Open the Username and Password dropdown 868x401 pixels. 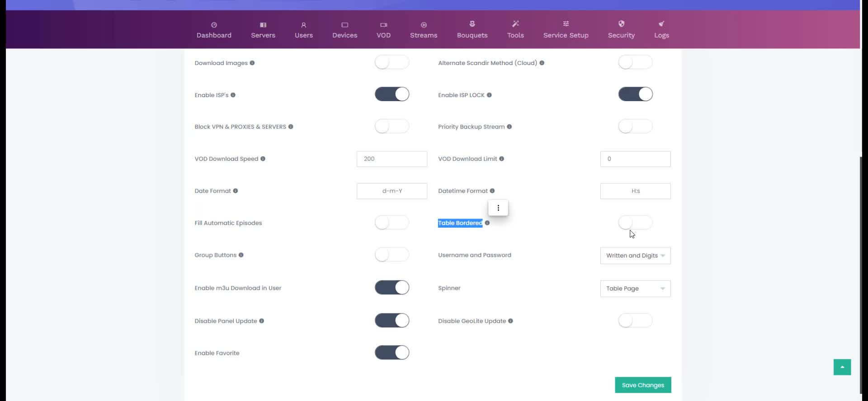(635, 256)
